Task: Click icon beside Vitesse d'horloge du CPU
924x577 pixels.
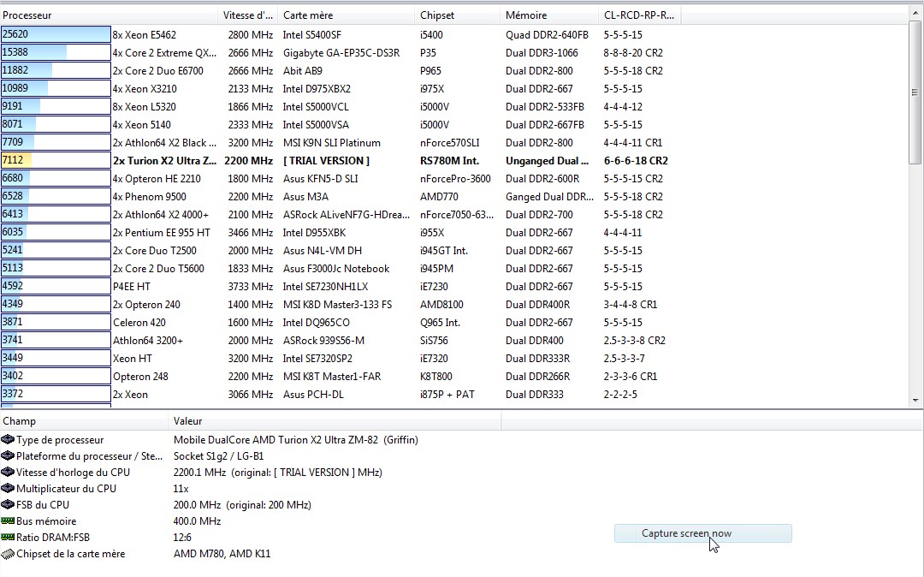Action: coord(8,472)
